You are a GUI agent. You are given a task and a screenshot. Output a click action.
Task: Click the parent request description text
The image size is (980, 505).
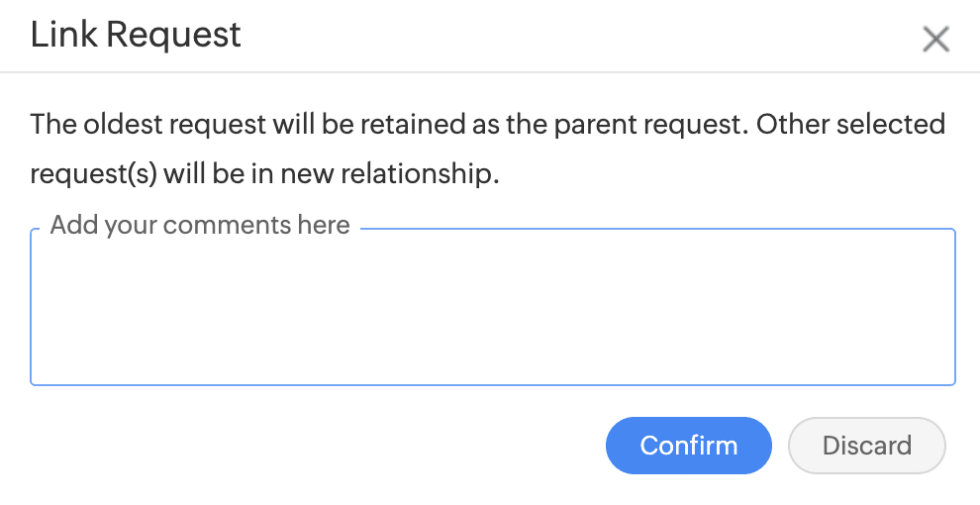(x=487, y=125)
